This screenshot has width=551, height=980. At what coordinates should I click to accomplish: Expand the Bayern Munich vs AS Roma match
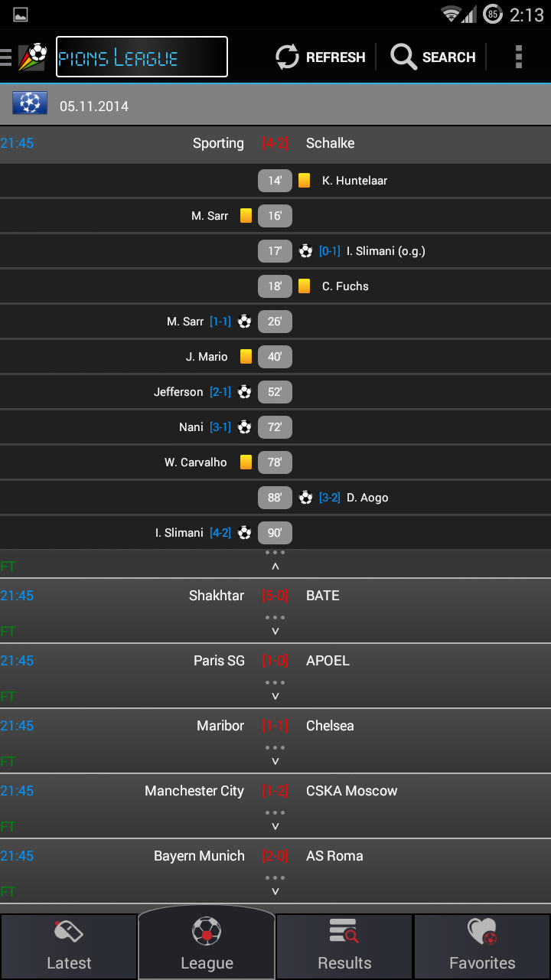coord(275,890)
